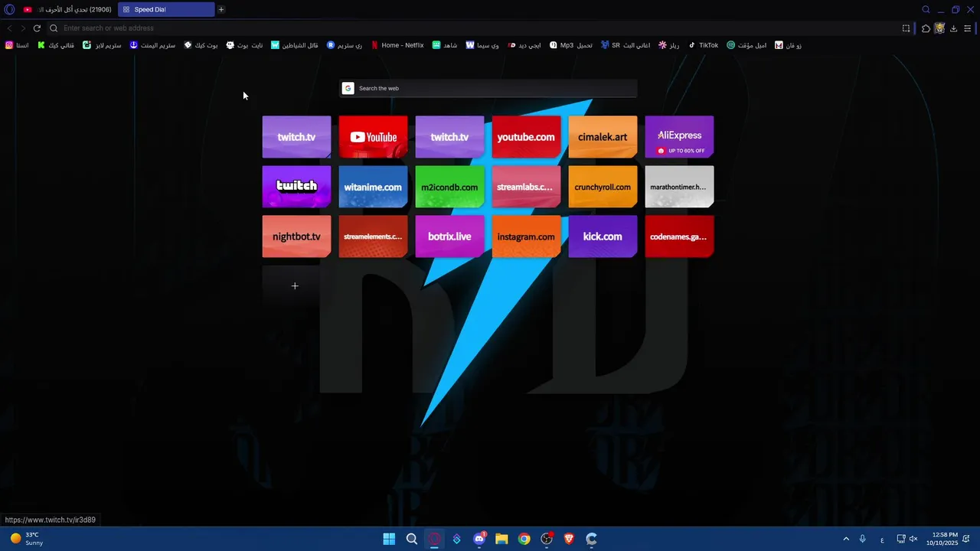
Task: Add a new speed dial site
Action: pyautogui.click(x=295, y=286)
